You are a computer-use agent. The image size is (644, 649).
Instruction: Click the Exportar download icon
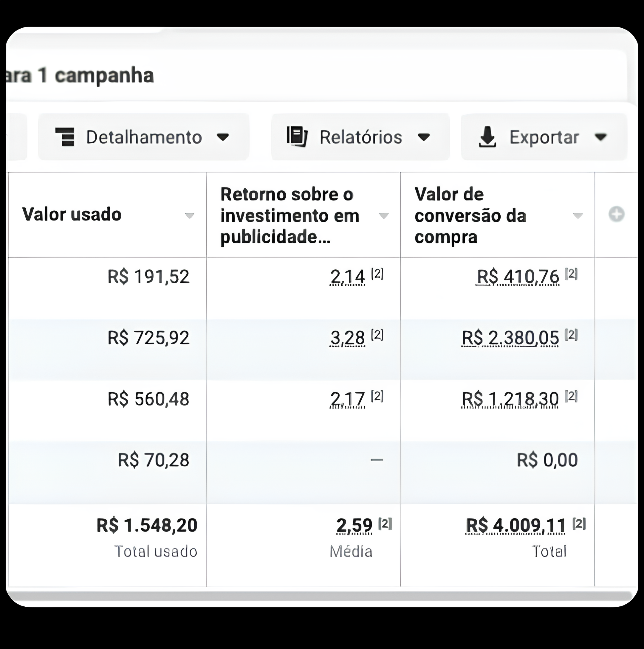[x=487, y=137]
